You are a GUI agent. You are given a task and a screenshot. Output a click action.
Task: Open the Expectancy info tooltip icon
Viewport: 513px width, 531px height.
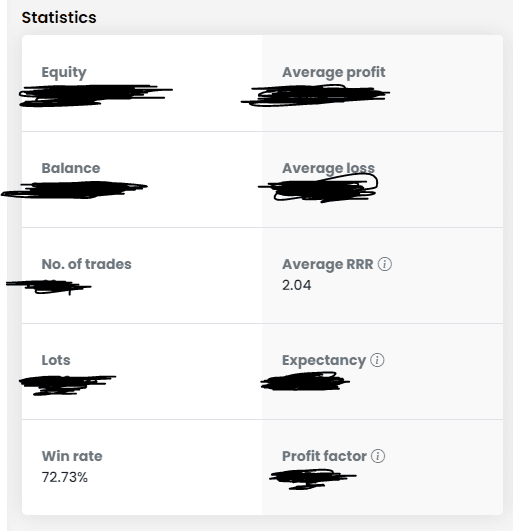click(x=377, y=360)
